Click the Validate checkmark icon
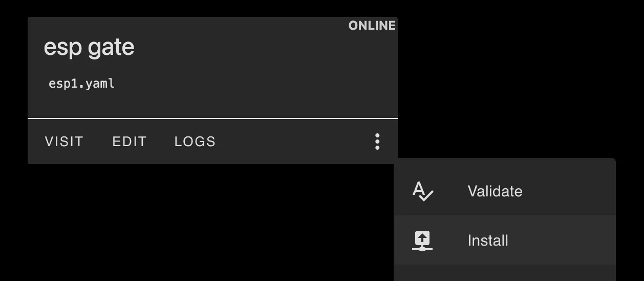 [x=423, y=191]
